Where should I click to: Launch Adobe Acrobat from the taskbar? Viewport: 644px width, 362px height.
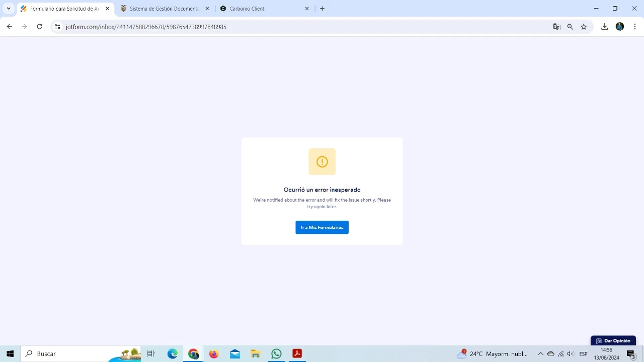click(x=297, y=353)
